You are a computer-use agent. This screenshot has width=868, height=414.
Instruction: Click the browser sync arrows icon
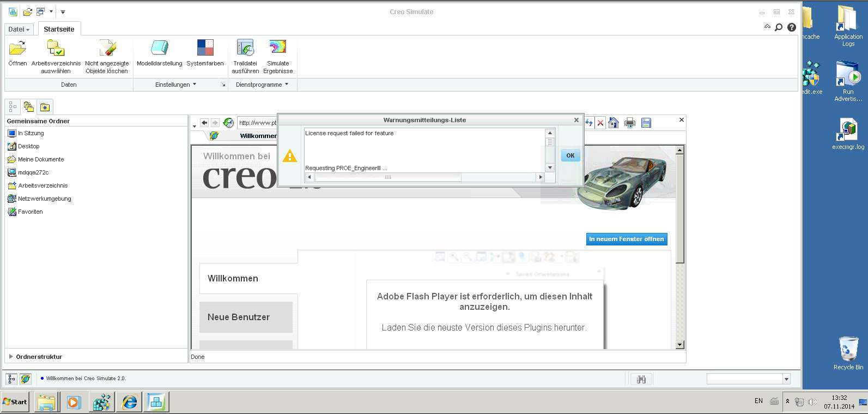pyautogui.click(x=588, y=123)
